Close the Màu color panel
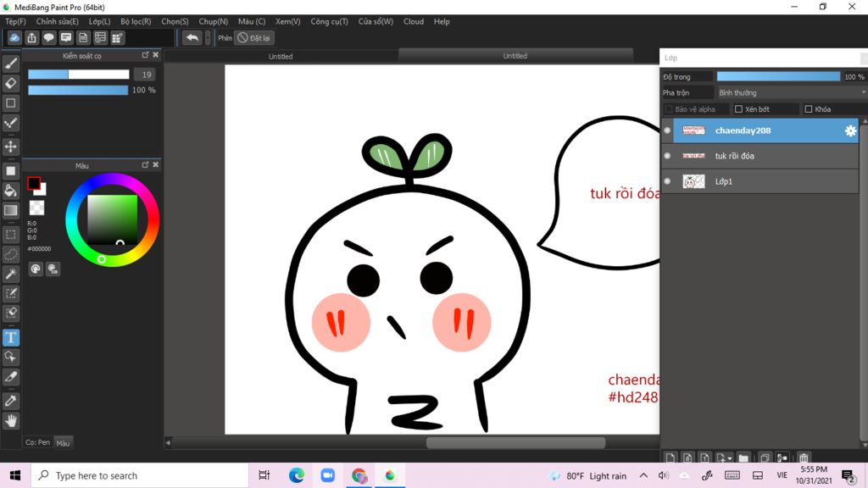 [156, 164]
